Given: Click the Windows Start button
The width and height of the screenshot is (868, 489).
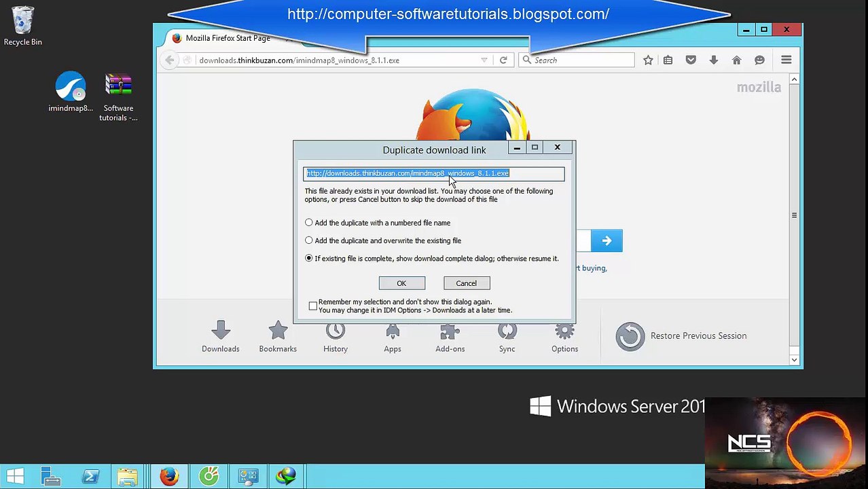Looking at the screenshot, I should (x=16, y=476).
